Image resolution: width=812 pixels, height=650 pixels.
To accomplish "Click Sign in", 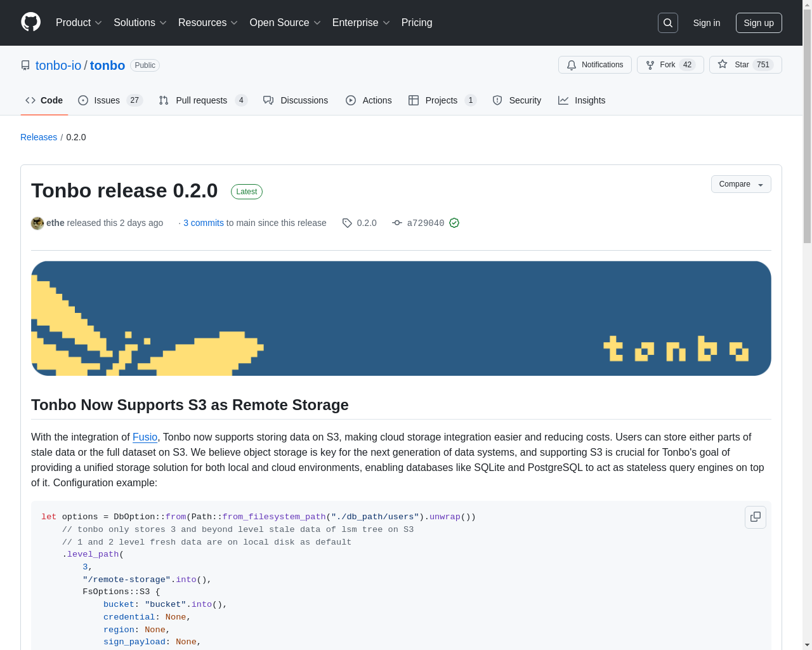I will click(707, 23).
